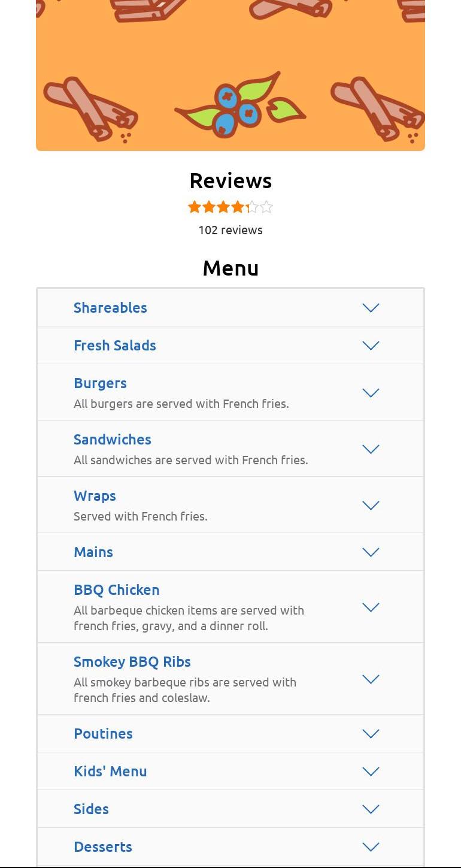Expand the Wraps chevron arrow

pyautogui.click(x=371, y=506)
